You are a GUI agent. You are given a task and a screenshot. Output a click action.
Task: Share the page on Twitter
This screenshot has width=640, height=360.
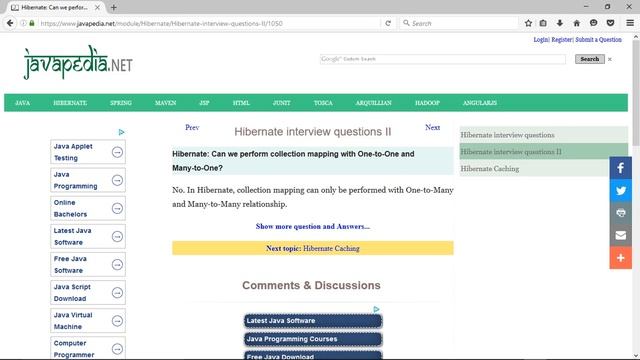(x=620, y=190)
